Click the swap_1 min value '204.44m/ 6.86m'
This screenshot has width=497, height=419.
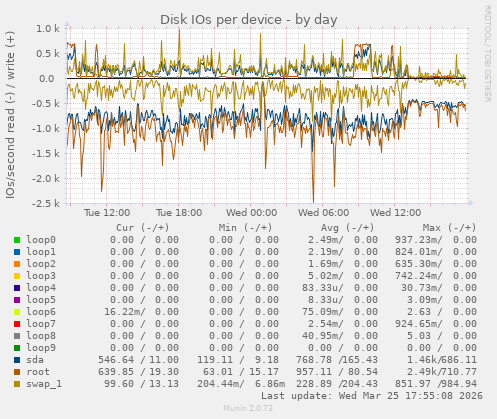(241, 384)
